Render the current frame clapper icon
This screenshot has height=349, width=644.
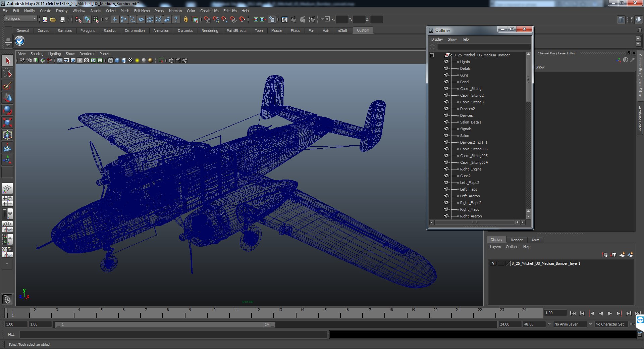[293, 19]
